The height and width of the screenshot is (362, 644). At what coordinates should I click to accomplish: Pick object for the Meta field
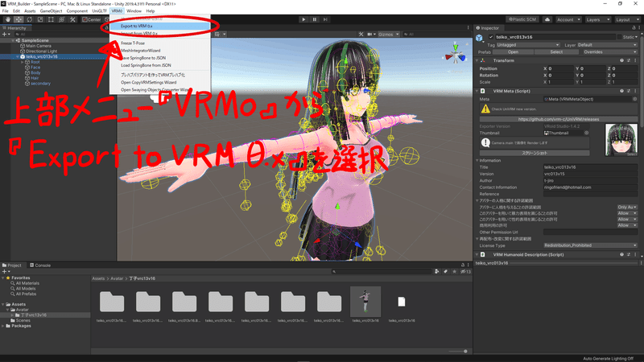point(635,99)
